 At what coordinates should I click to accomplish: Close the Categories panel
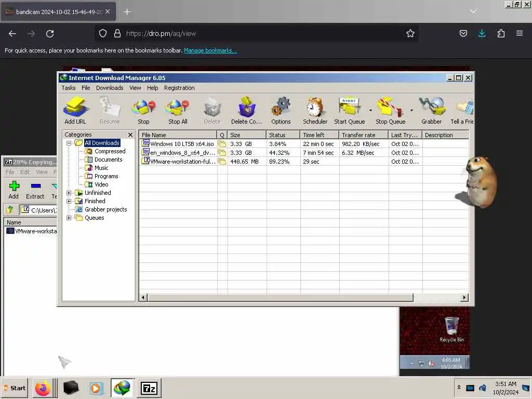coord(130,135)
